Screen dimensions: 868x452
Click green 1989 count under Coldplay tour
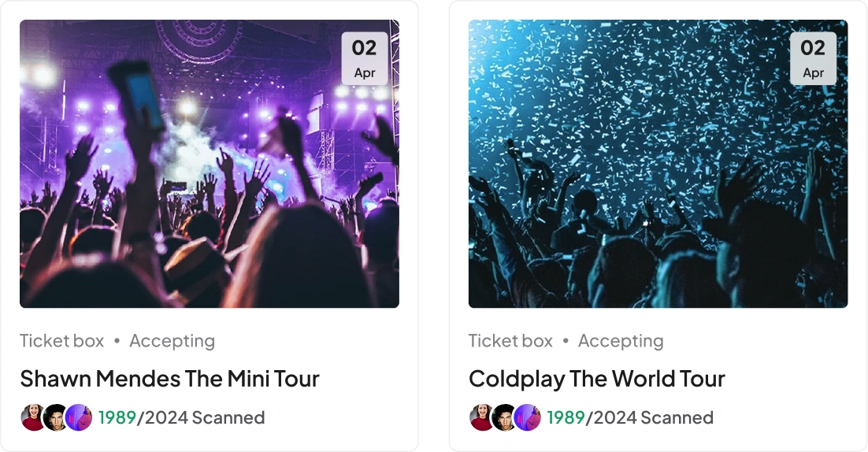(x=566, y=417)
